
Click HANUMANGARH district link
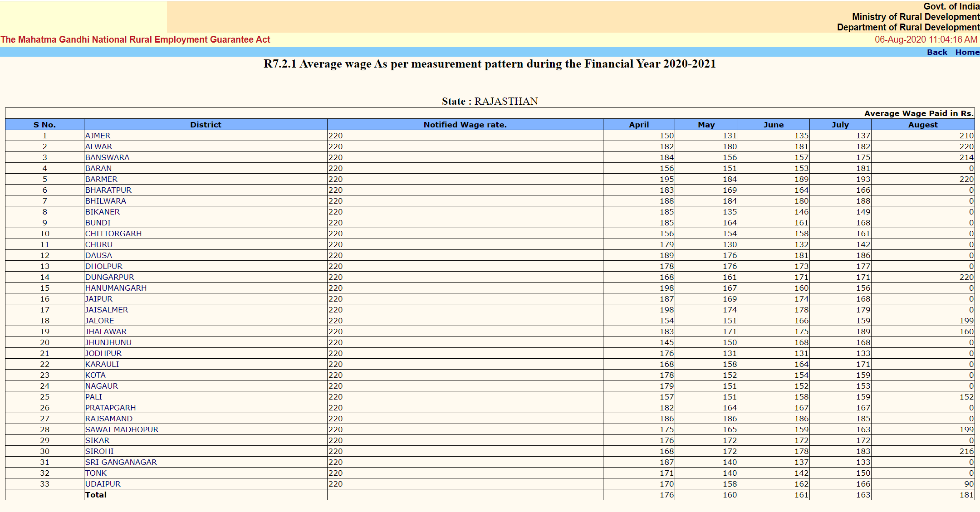point(116,288)
